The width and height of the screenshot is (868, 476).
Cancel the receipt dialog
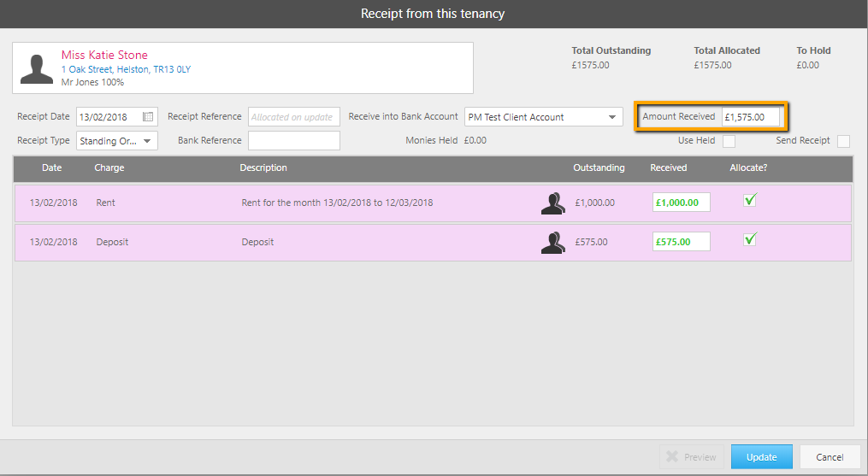pos(830,457)
